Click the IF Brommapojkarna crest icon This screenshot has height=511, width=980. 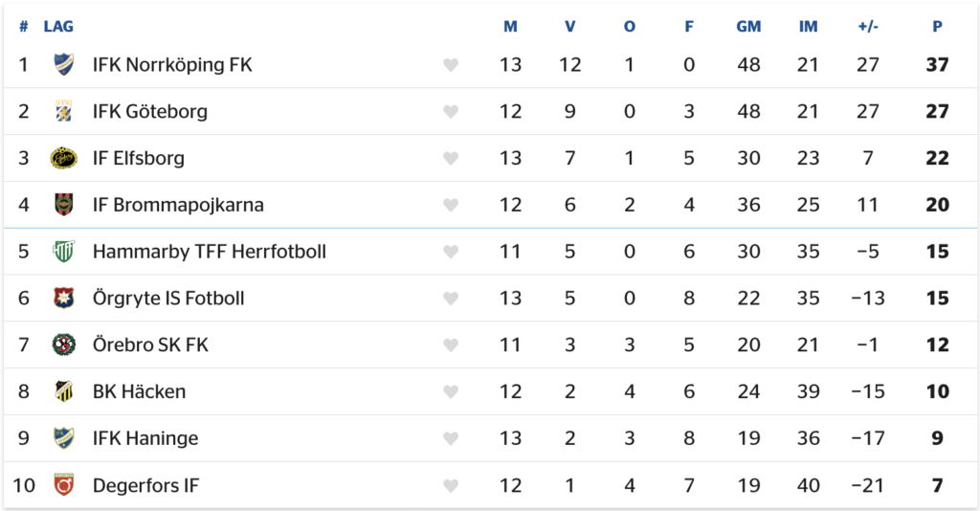click(63, 205)
